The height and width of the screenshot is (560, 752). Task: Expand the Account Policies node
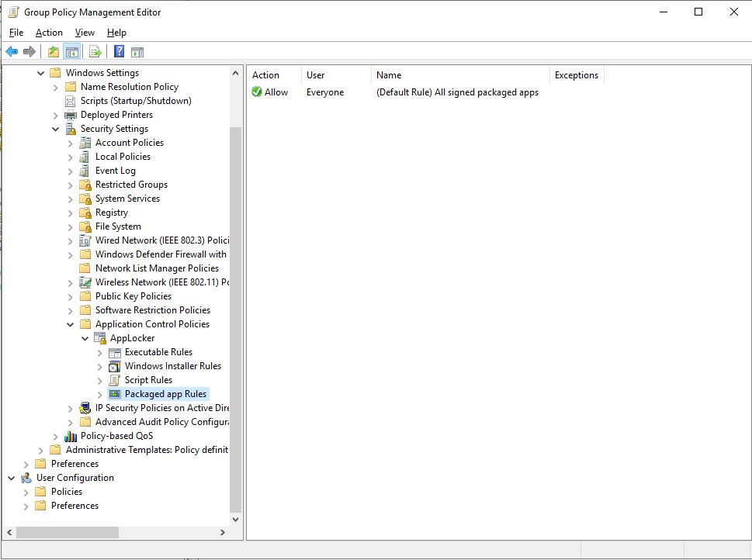click(71, 143)
